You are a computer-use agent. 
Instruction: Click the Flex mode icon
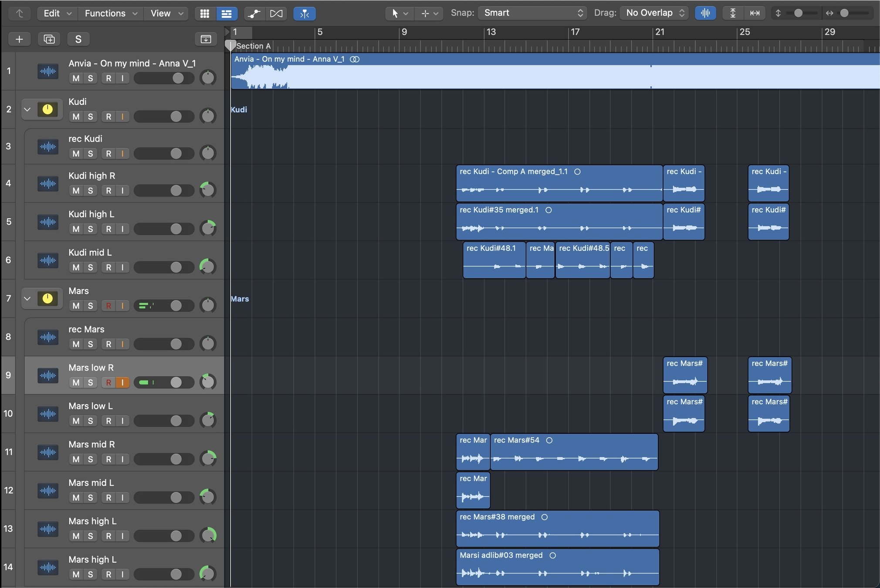[x=276, y=14]
